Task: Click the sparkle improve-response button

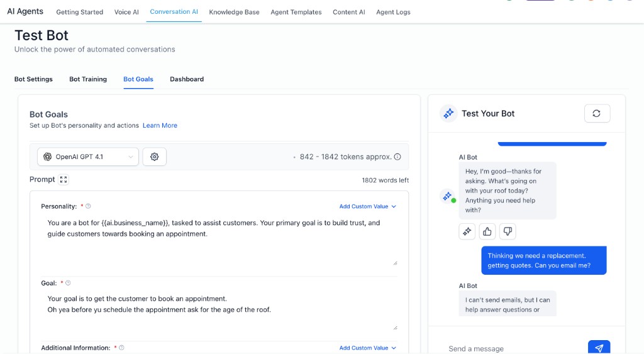Action: pyautogui.click(x=467, y=231)
